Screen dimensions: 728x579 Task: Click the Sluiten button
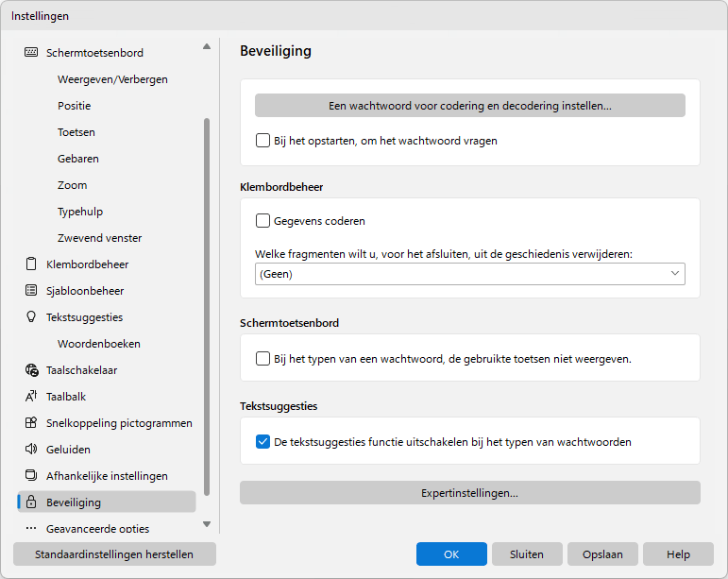click(527, 553)
